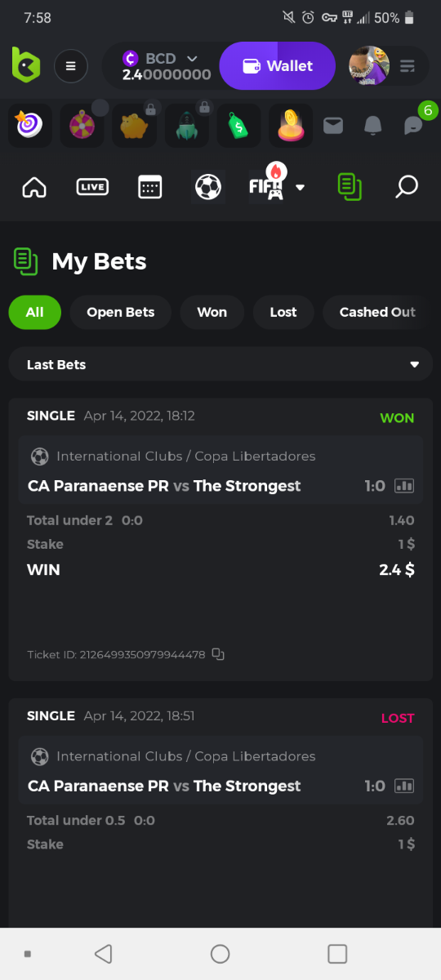This screenshot has height=980, width=441.
Task: Copy the ticket ID
Action: 218,654
